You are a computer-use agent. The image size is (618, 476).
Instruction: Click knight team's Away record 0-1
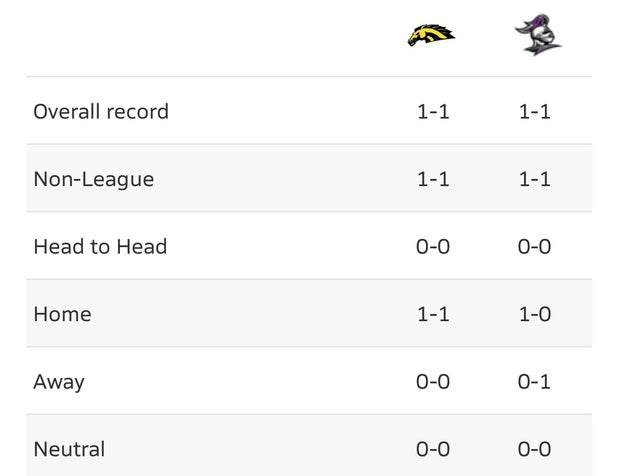click(534, 382)
